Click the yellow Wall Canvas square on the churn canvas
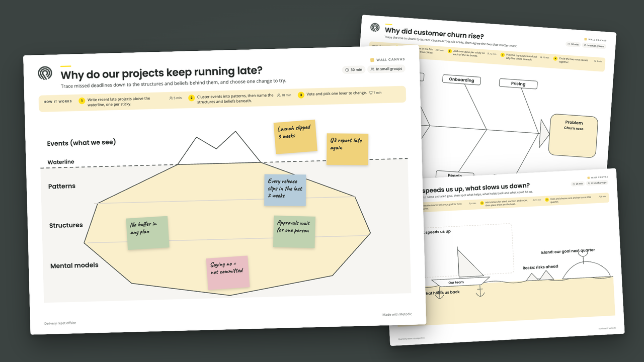 coord(586,39)
